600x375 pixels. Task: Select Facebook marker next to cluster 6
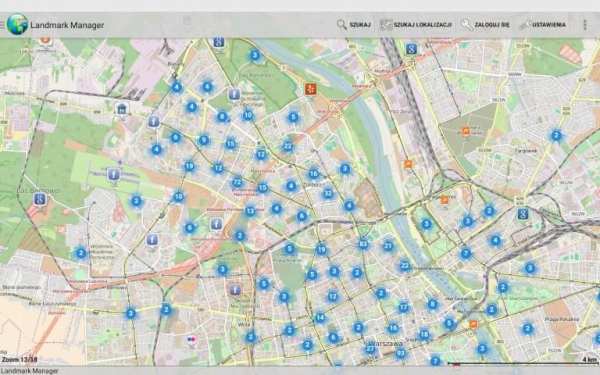point(217,225)
